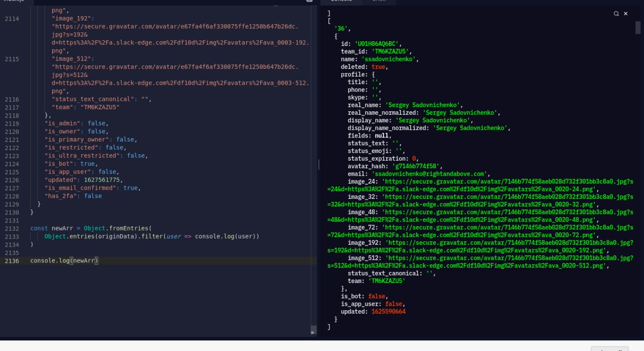Click the X icon beside console search
The width and height of the screenshot is (644, 351).
[626, 14]
